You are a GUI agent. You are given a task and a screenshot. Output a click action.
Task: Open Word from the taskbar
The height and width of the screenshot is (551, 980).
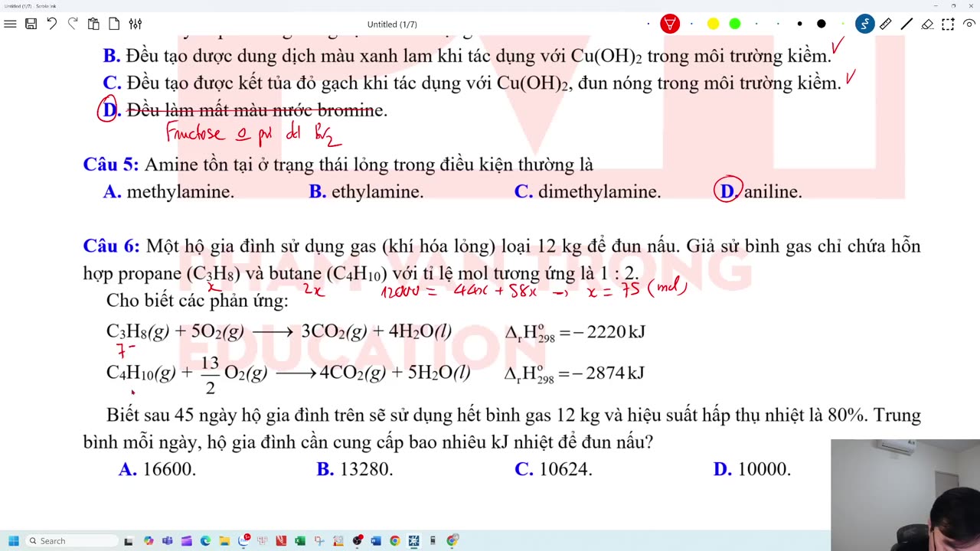[x=376, y=541]
